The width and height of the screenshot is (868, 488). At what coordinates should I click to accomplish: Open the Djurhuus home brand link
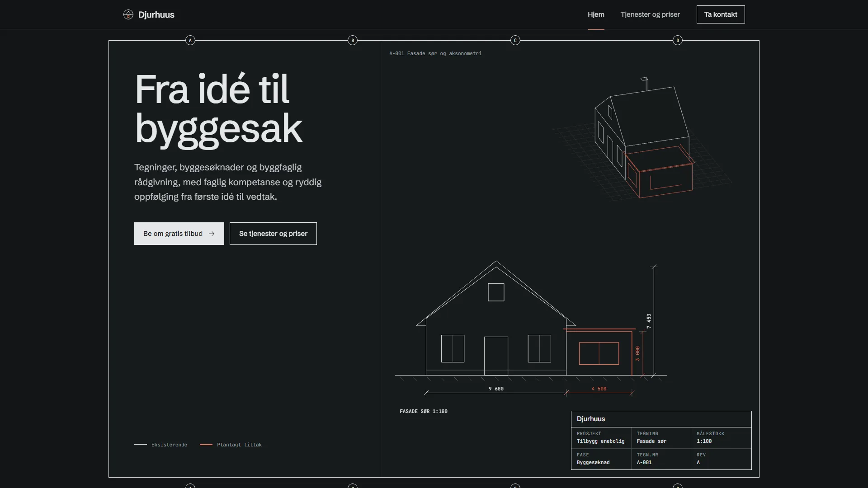coord(149,14)
